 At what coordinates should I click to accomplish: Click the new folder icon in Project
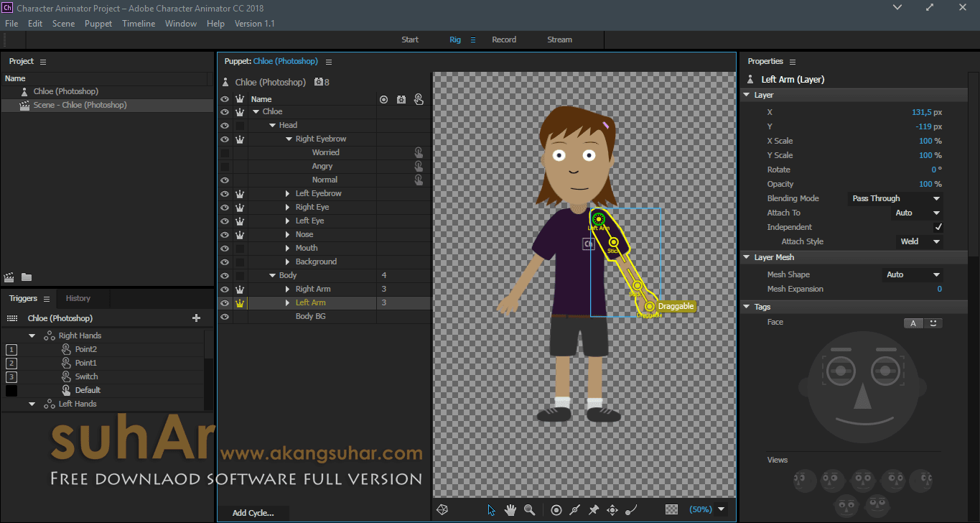[x=27, y=277]
